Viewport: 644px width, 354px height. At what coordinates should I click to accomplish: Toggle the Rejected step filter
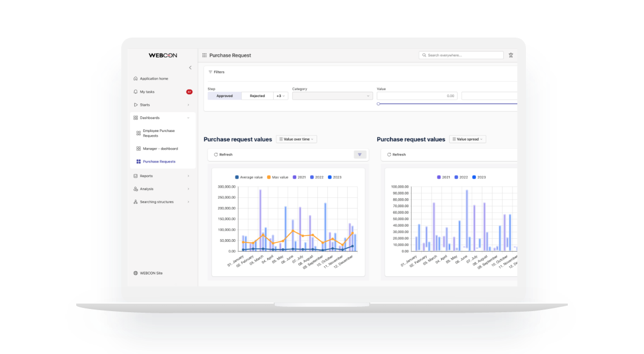[x=257, y=96]
